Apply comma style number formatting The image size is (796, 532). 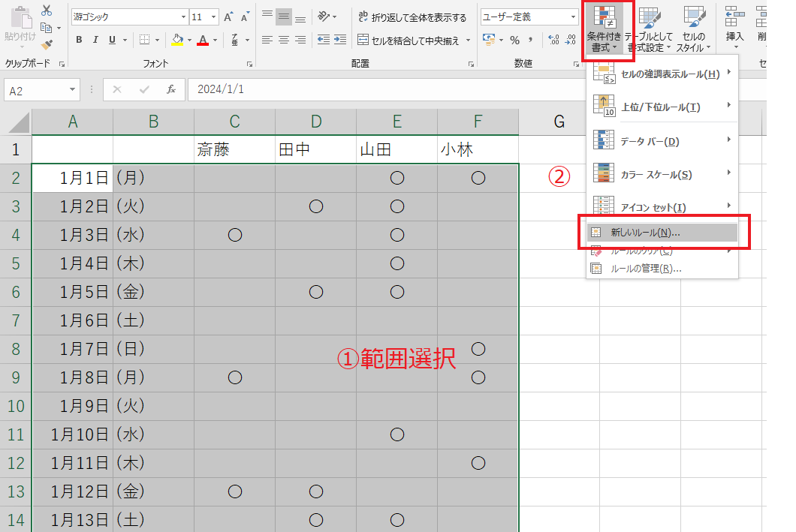point(530,39)
